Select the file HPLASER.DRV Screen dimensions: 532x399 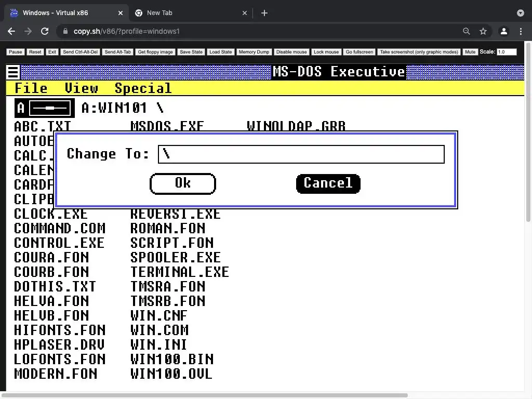point(59,345)
